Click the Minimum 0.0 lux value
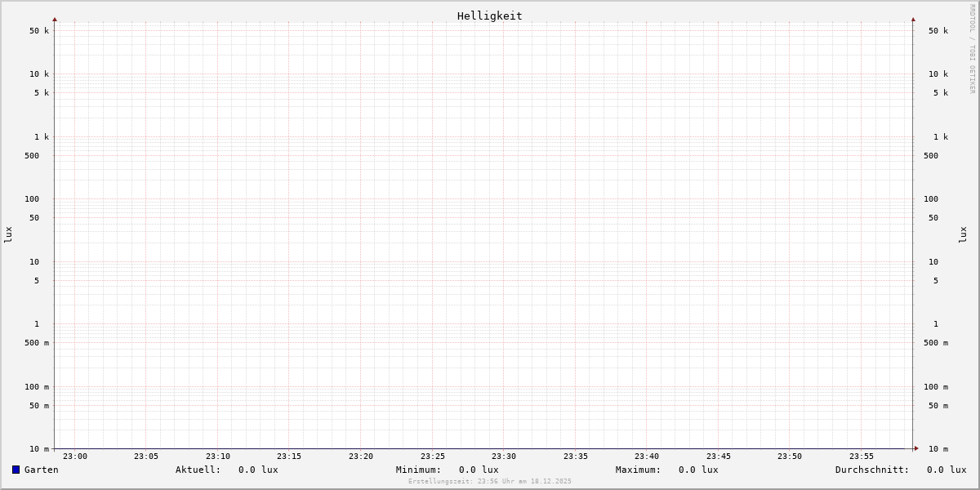This screenshot has height=490, width=980. tap(479, 470)
